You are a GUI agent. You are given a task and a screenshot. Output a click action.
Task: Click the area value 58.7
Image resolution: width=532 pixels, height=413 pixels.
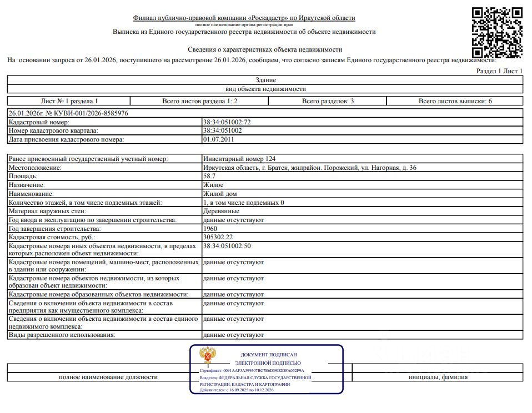point(209,176)
